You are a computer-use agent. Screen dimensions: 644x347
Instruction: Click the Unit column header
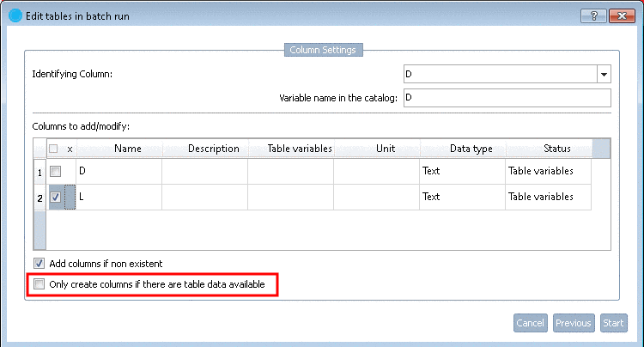pos(377,149)
